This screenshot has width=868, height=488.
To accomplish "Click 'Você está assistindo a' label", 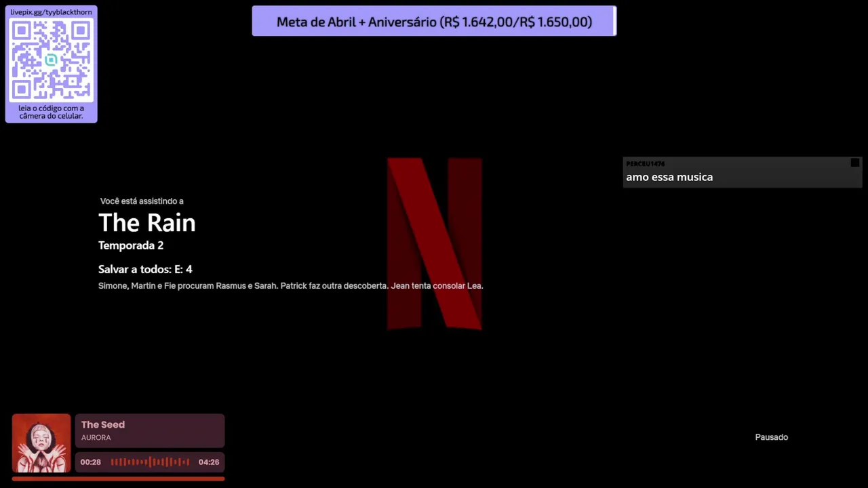I will point(142,201).
